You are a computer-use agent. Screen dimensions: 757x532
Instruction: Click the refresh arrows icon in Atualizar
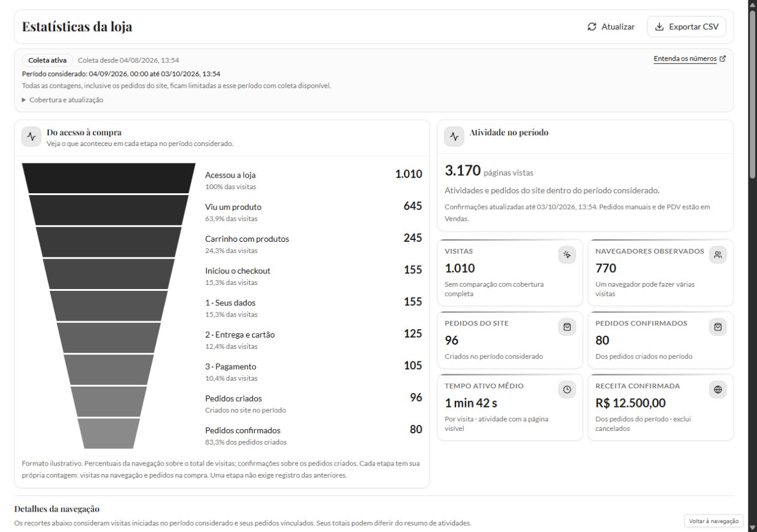(x=592, y=27)
